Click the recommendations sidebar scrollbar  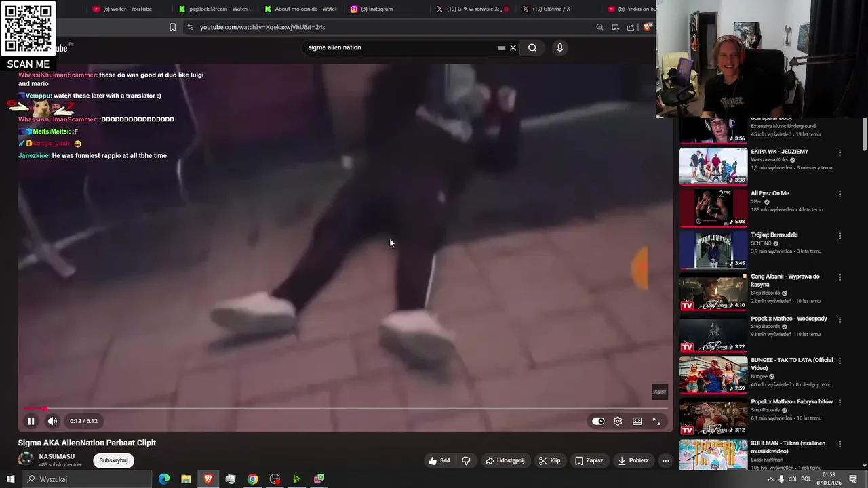(x=864, y=134)
